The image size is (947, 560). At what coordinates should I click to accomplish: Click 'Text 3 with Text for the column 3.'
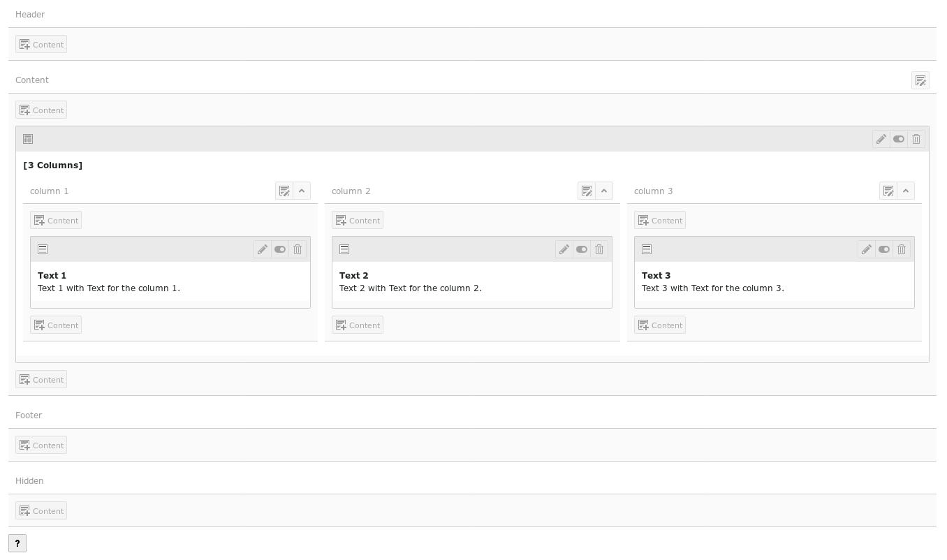[713, 288]
